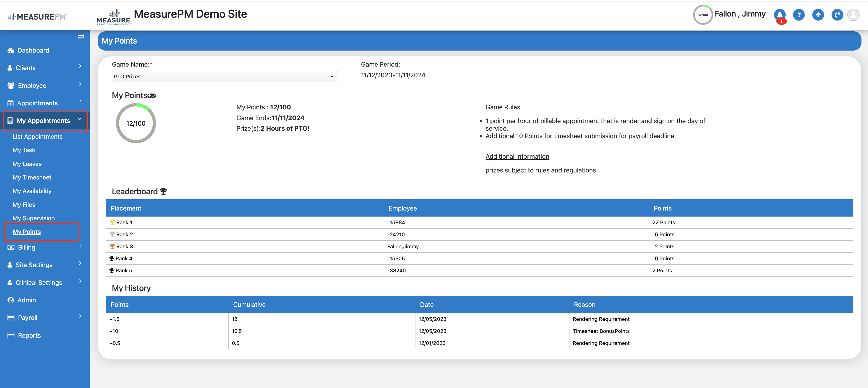Viewport: 868px width, 388px height.
Task: Open the help question mark icon
Action: pyautogui.click(x=799, y=15)
